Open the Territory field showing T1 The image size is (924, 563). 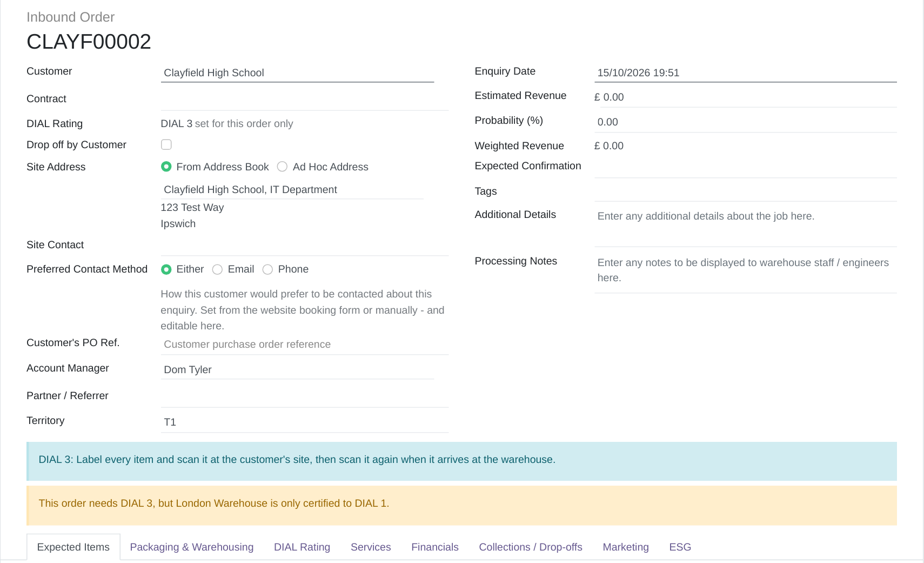point(305,422)
